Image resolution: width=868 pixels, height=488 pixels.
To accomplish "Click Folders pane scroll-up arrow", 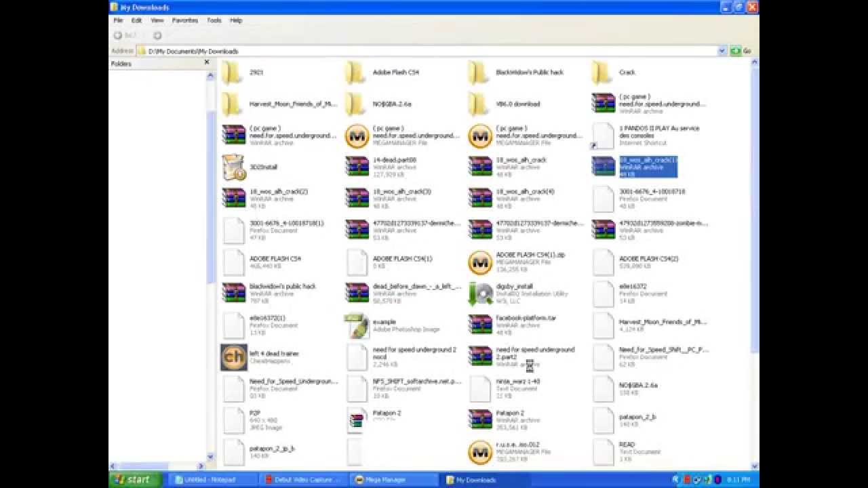I will [210, 75].
